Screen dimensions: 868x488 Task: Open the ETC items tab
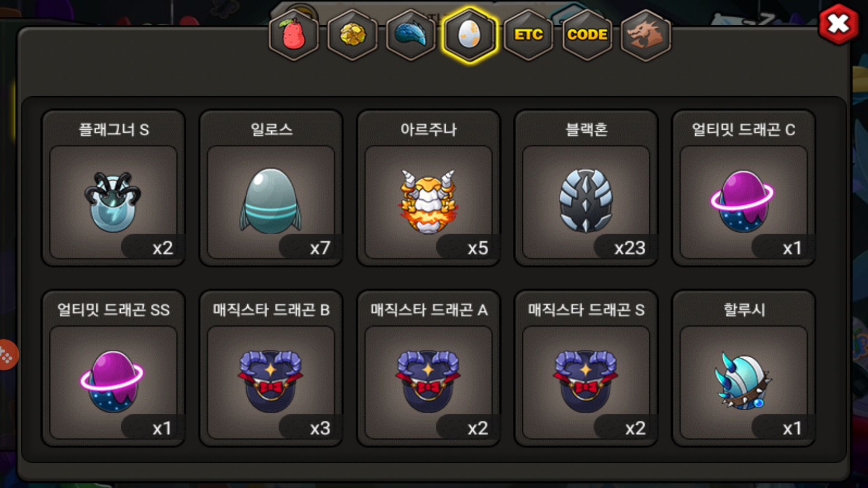click(x=528, y=35)
